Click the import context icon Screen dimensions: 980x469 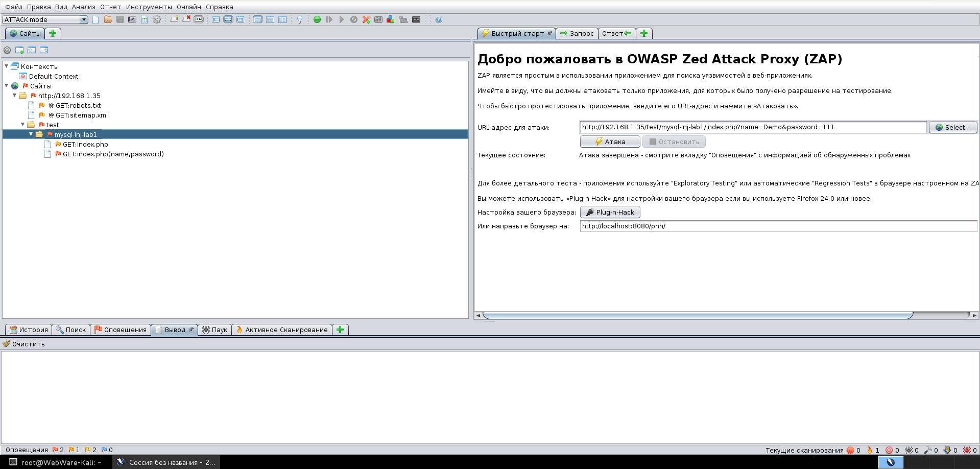coord(32,50)
